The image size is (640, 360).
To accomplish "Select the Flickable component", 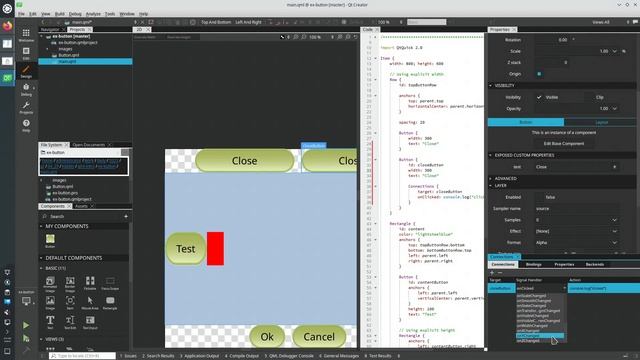I will pos(90,283).
